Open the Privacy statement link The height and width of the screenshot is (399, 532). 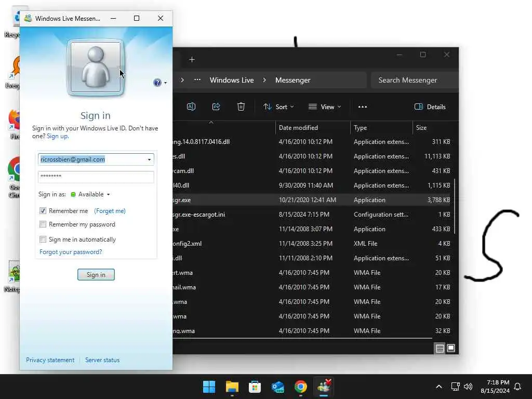[50, 360]
